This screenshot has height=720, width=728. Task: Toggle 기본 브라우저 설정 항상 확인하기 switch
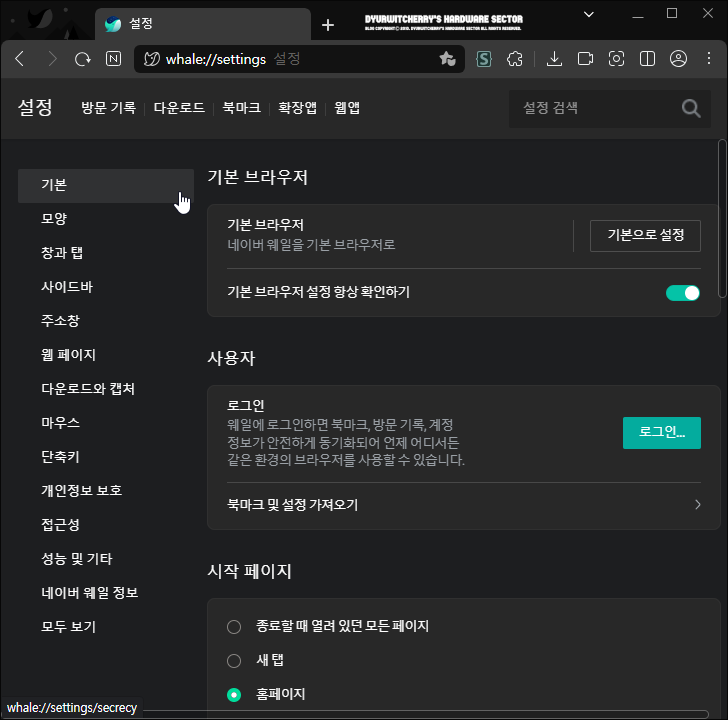click(x=682, y=293)
